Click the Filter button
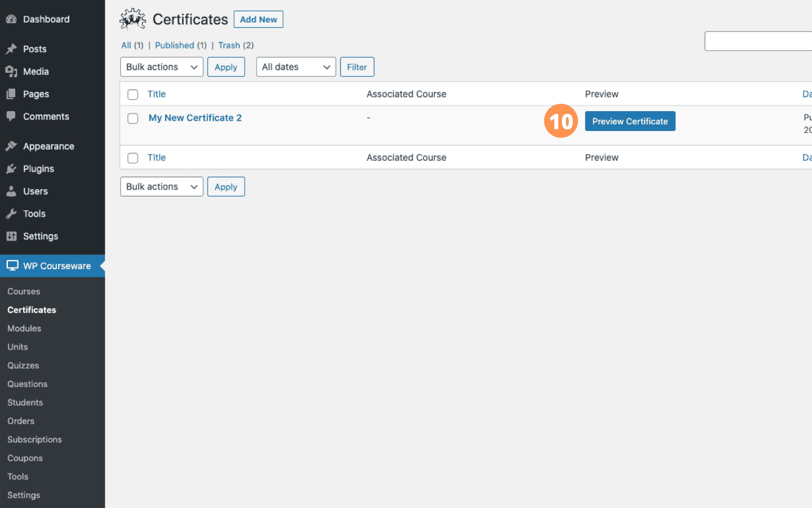812x508 pixels. pyautogui.click(x=357, y=67)
